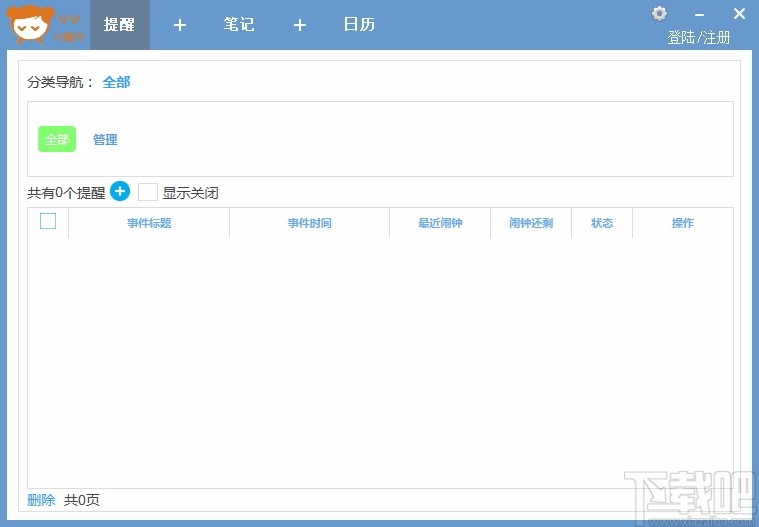The height and width of the screenshot is (527, 759).
Task: Click the 删除 link at bottom
Action: tap(41, 500)
